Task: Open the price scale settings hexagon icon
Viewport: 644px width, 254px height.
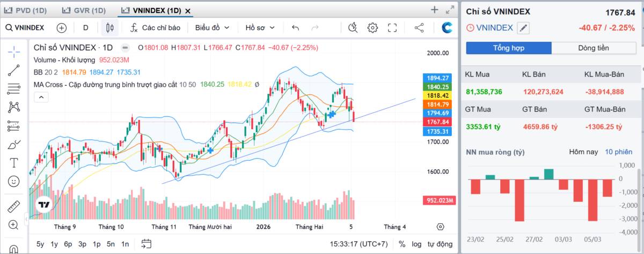Action: (x=441, y=227)
